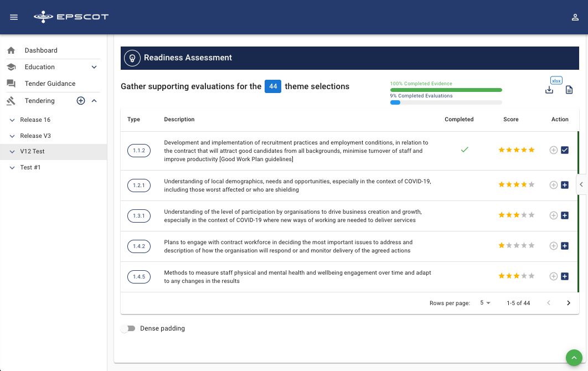Go to the next table page
This screenshot has width=588, height=371.
click(x=569, y=303)
